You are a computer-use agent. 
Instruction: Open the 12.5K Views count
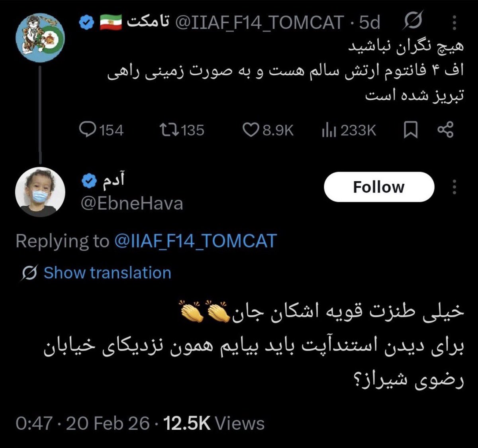click(x=214, y=423)
